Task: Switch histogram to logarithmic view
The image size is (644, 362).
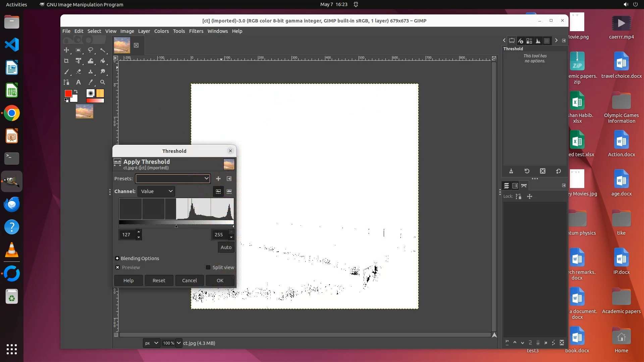Action: [x=229, y=191]
